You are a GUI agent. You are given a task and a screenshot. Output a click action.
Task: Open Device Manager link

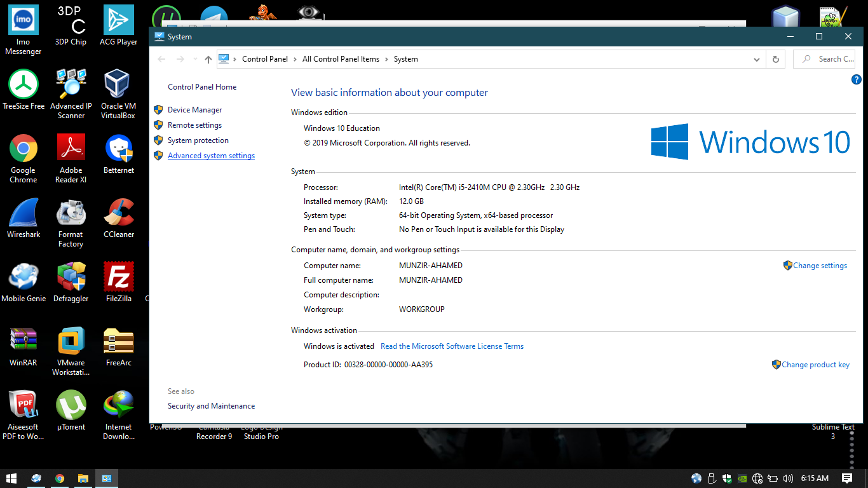tap(194, 110)
